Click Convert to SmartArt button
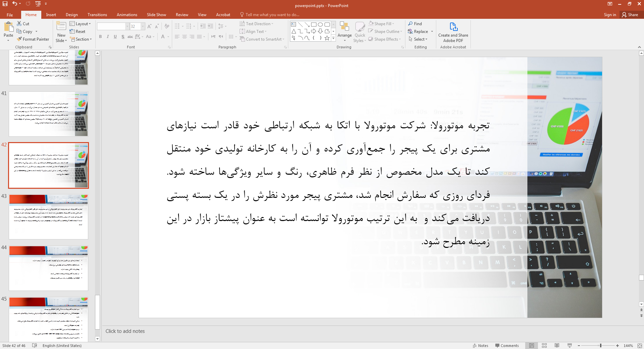644x349 pixels. click(262, 39)
